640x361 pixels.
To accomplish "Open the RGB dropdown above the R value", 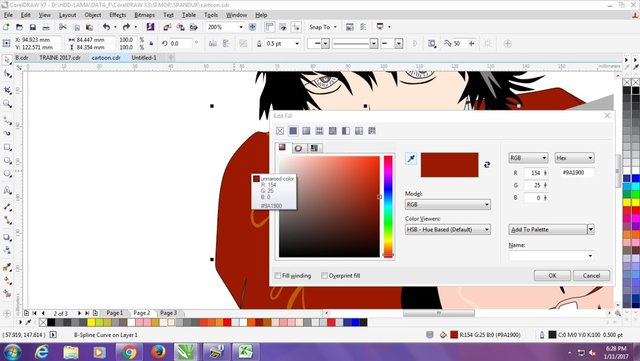I will tap(528, 158).
